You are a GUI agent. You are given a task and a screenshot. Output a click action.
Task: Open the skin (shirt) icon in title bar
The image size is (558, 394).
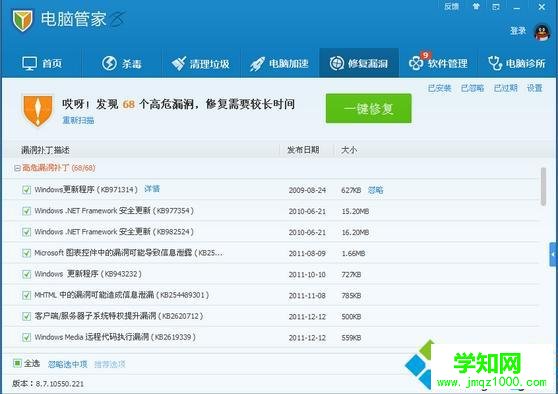[476, 6]
